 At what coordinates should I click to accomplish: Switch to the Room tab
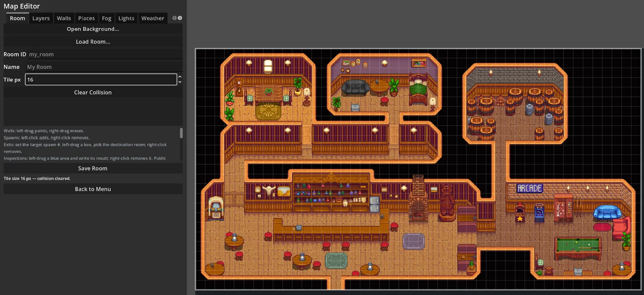(17, 18)
